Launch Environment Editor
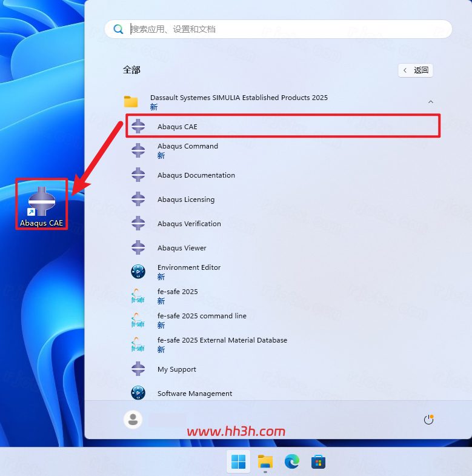 [283, 272]
